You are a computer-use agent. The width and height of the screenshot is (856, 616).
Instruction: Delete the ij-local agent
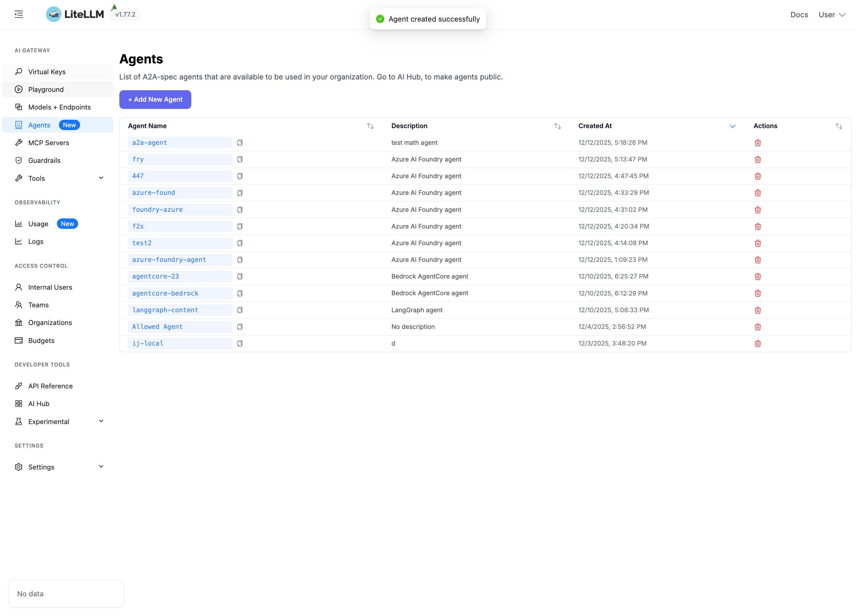[x=758, y=344]
